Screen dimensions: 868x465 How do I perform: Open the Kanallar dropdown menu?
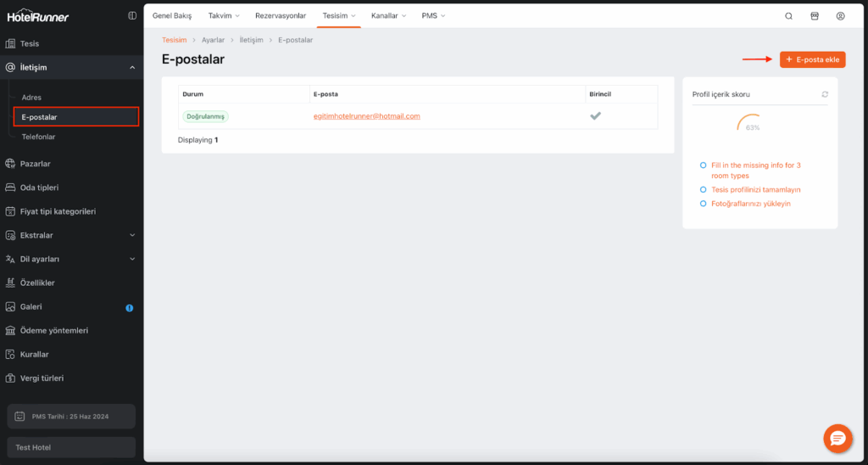point(388,16)
